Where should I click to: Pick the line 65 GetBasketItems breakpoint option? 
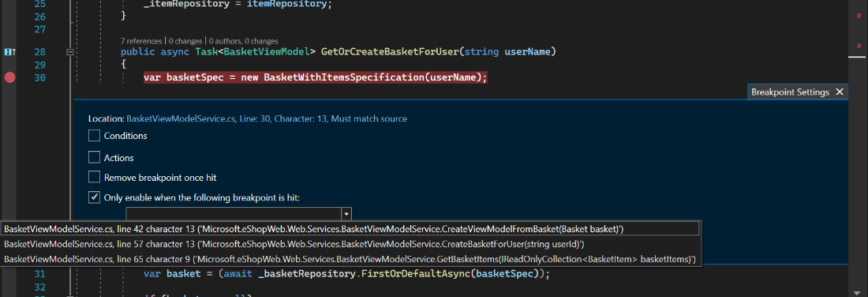350,259
